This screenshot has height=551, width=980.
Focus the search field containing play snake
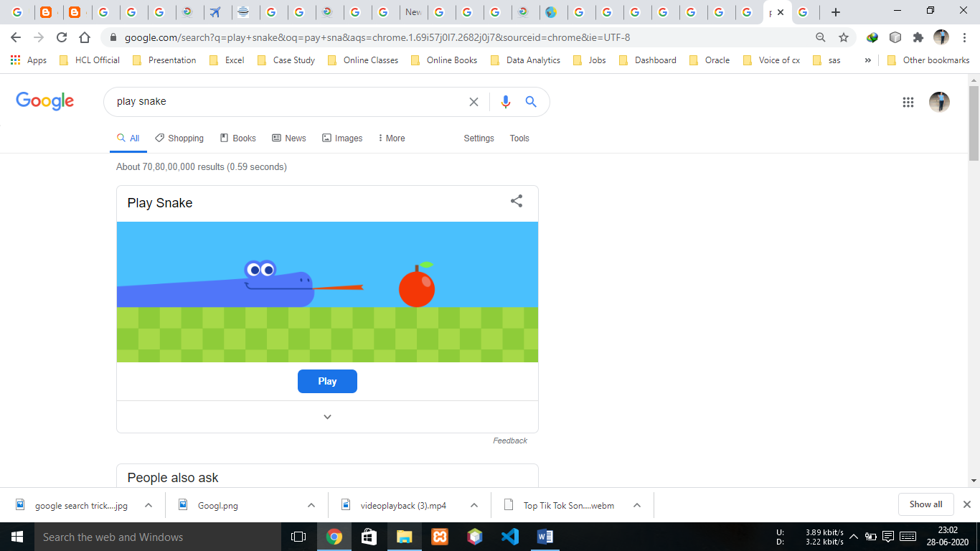287,102
